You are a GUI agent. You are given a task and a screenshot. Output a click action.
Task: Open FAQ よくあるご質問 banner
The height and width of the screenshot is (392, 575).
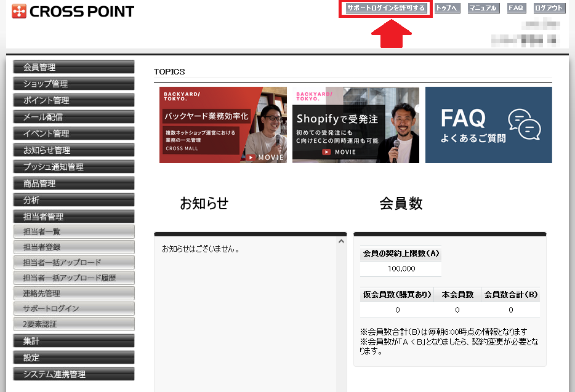488,125
